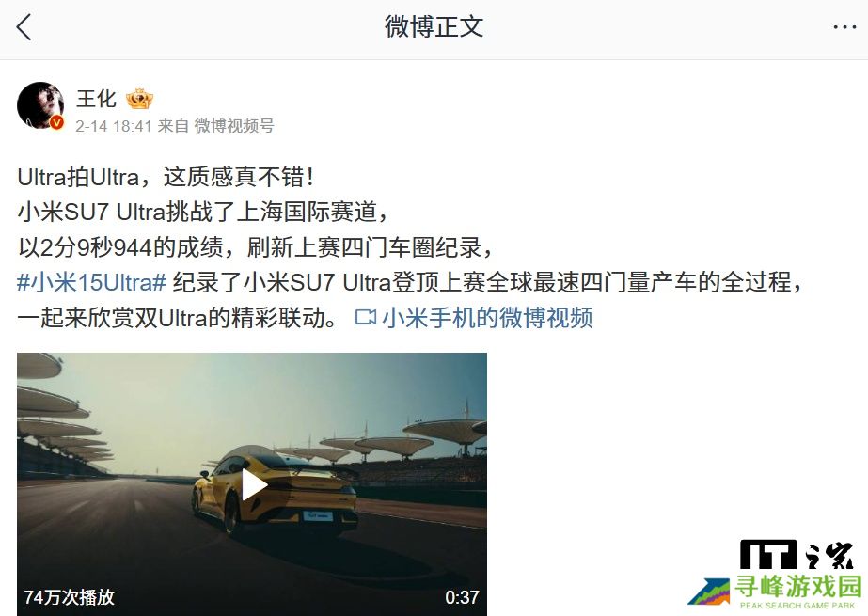Tap the post line starting Ultra拍Ultra
Viewport: 868px width, 616px height.
pyautogui.click(x=166, y=177)
